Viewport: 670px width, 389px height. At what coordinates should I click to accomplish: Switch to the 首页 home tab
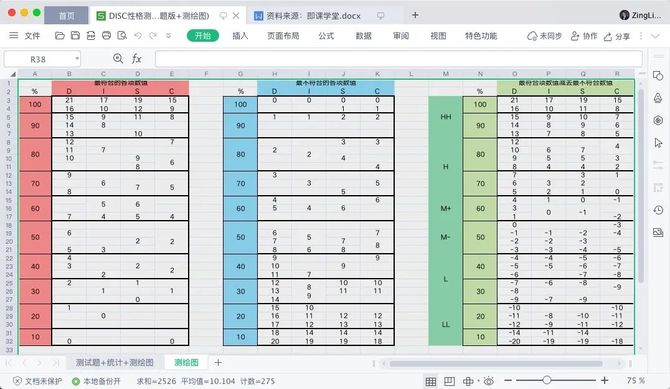[66, 15]
